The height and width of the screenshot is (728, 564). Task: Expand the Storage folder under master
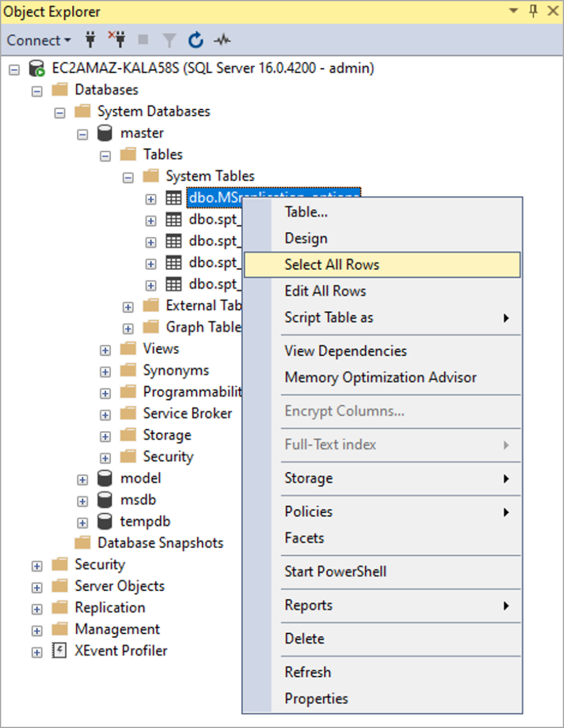(x=105, y=437)
